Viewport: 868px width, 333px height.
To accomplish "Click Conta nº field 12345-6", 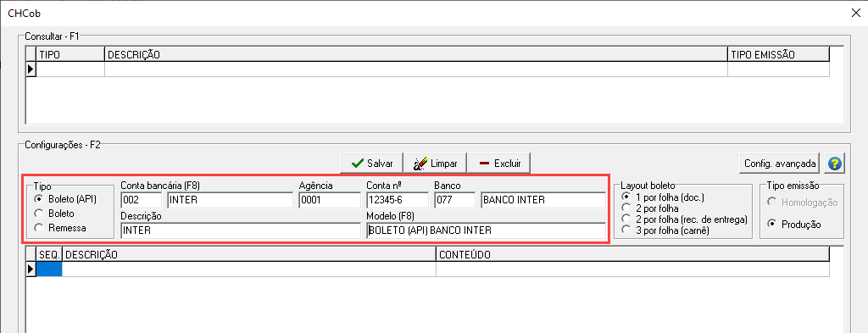I will pos(398,200).
